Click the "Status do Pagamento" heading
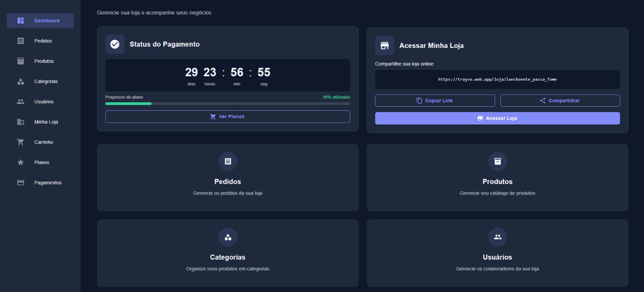644x292 pixels. click(165, 44)
